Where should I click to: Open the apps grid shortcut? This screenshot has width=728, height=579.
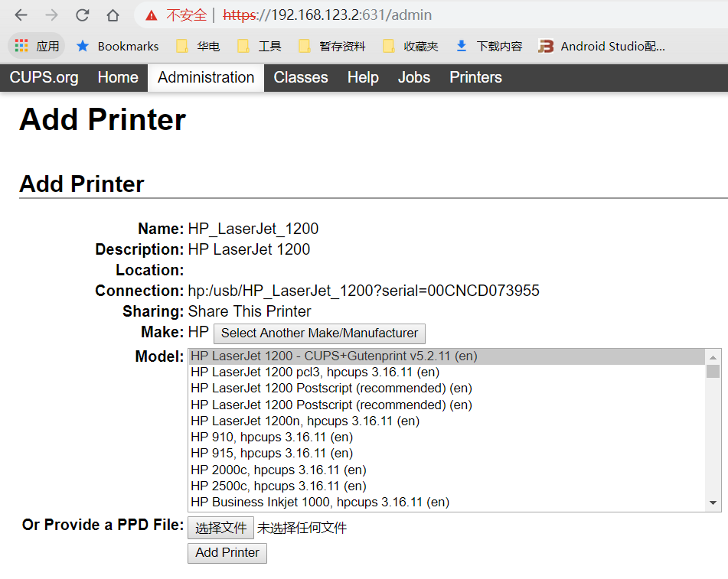pyautogui.click(x=37, y=46)
